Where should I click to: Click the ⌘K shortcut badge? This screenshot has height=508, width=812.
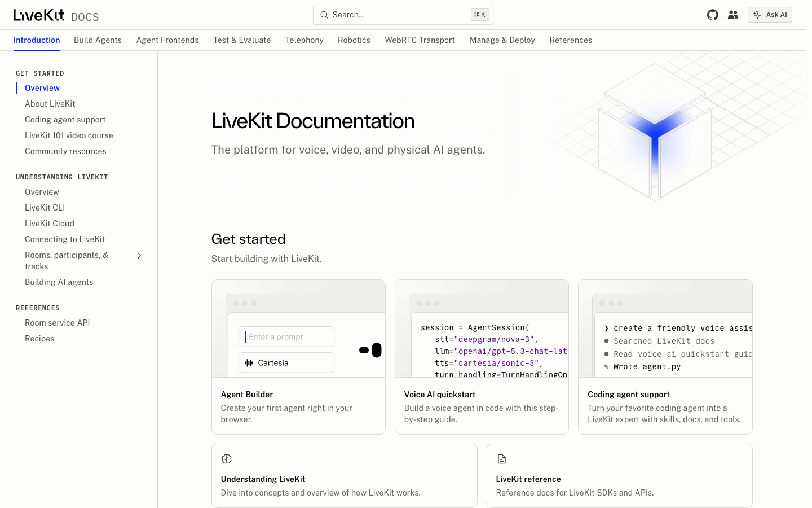tap(480, 15)
